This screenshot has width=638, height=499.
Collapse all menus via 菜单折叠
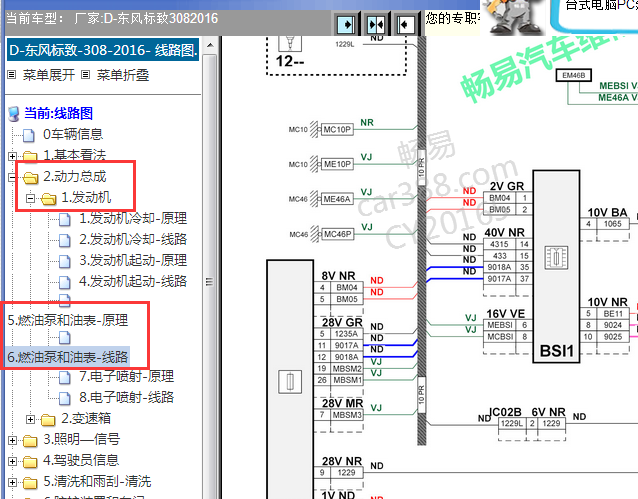pos(123,75)
